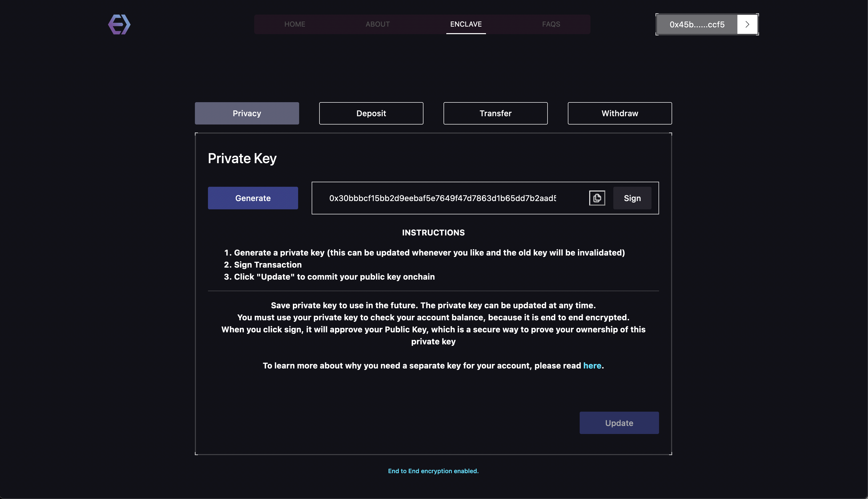This screenshot has height=499, width=868.
Task: Open the connected wallet 0x45b...ccf5
Action: point(697,24)
